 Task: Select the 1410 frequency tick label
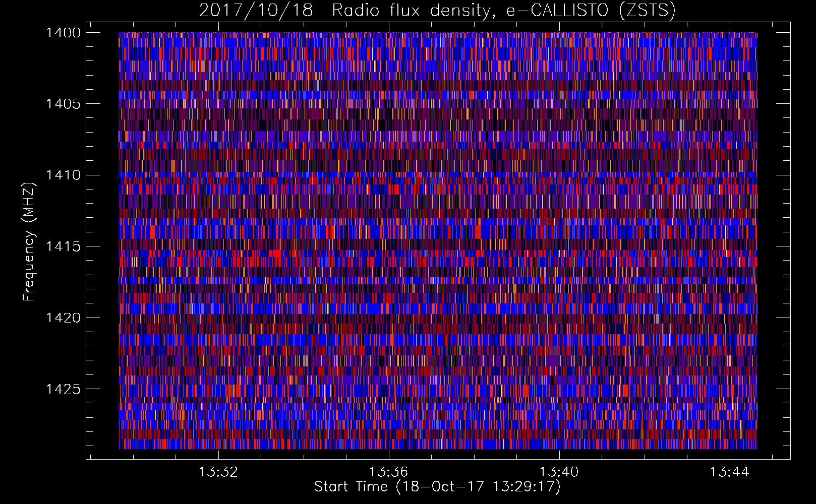click(x=63, y=175)
